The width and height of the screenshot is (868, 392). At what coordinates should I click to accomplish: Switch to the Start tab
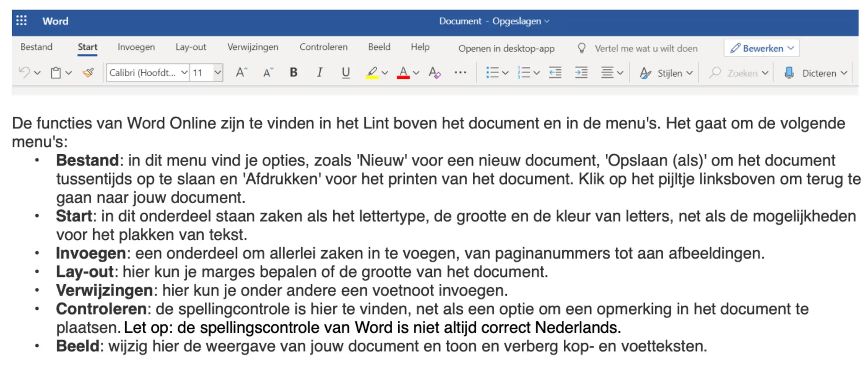pos(87,47)
